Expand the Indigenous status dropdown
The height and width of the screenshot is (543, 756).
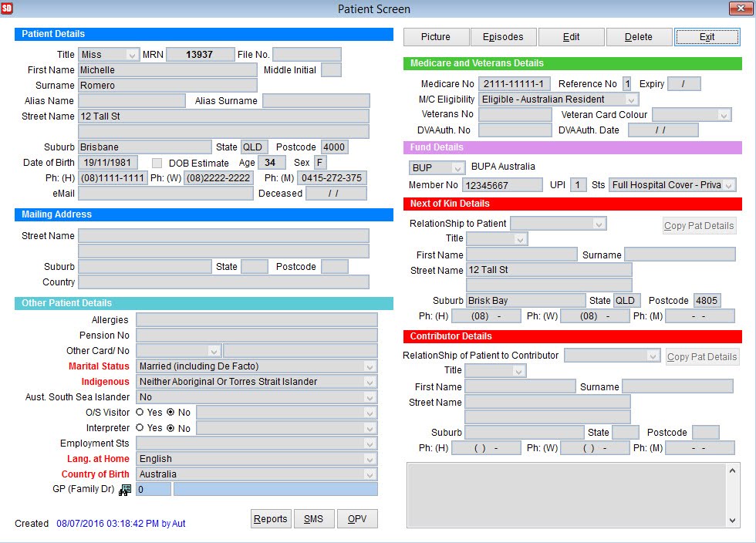coord(370,382)
